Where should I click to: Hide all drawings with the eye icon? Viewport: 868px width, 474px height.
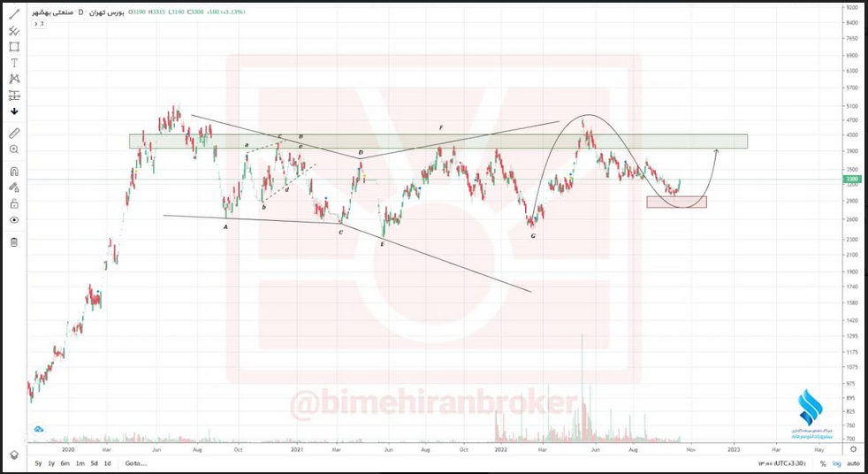point(14,219)
